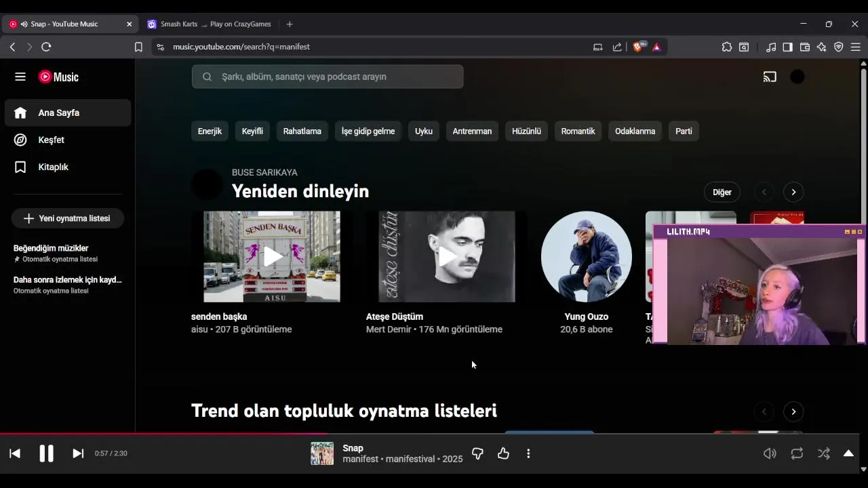
Task: Switch to Smash Karts browser tab
Action: [x=208, y=24]
